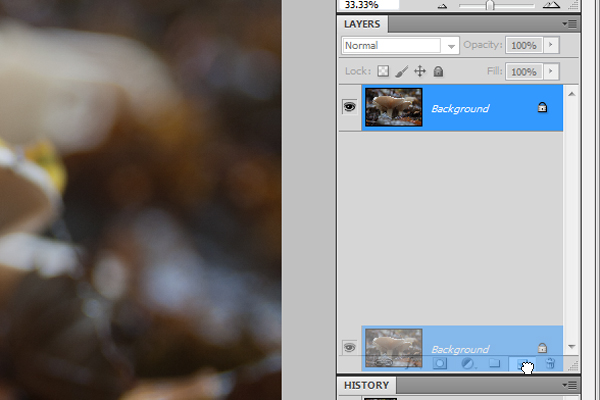Select the LAYERS panel tab
Viewport: 600px width, 400px height.
point(362,24)
